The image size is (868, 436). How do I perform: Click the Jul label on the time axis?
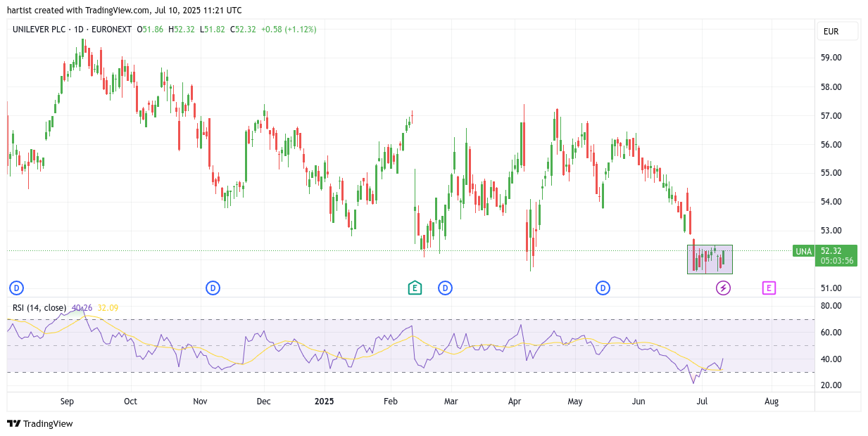tap(702, 402)
